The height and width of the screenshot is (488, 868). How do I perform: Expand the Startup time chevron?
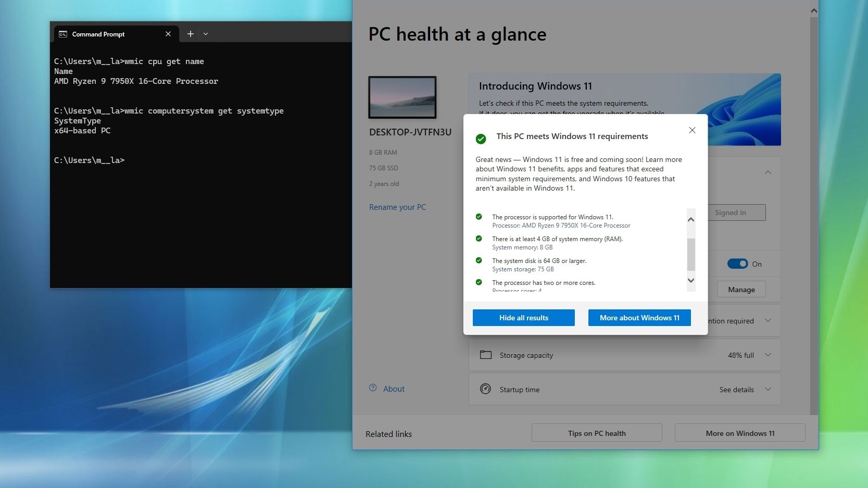click(x=768, y=389)
